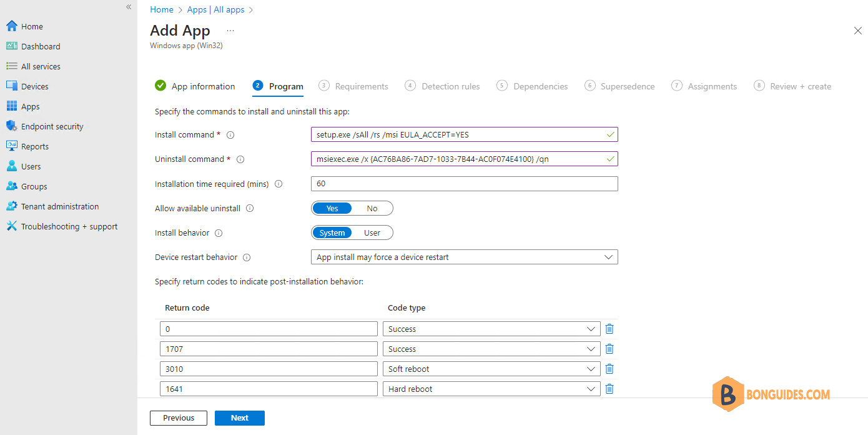Collapse the sidebar with double-chevron icon
868x435 pixels.
pyautogui.click(x=129, y=7)
